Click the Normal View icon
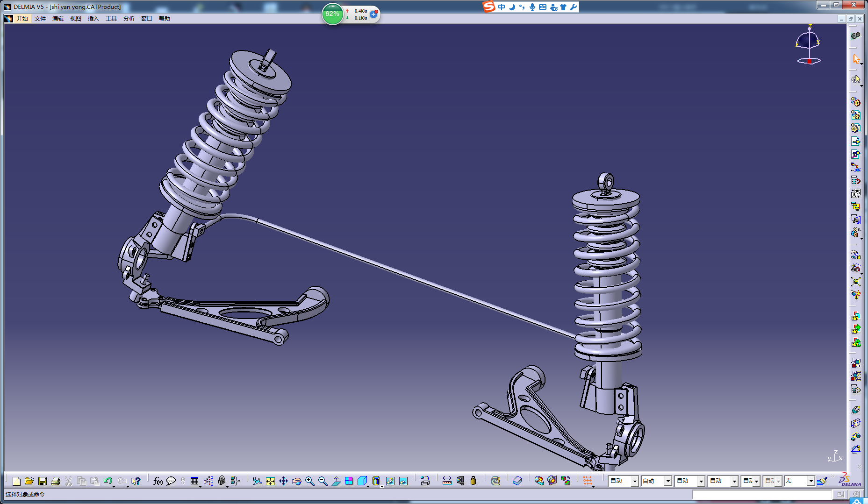868x504 pixels. (x=336, y=481)
